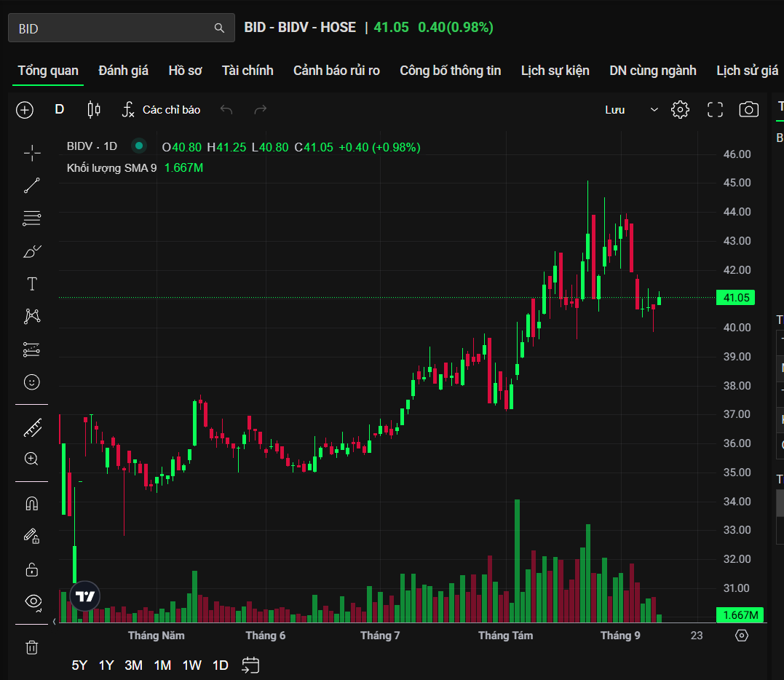Open the Hồ sơ tab
The height and width of the screenshot is (680, 784).
tap(185, 71)
